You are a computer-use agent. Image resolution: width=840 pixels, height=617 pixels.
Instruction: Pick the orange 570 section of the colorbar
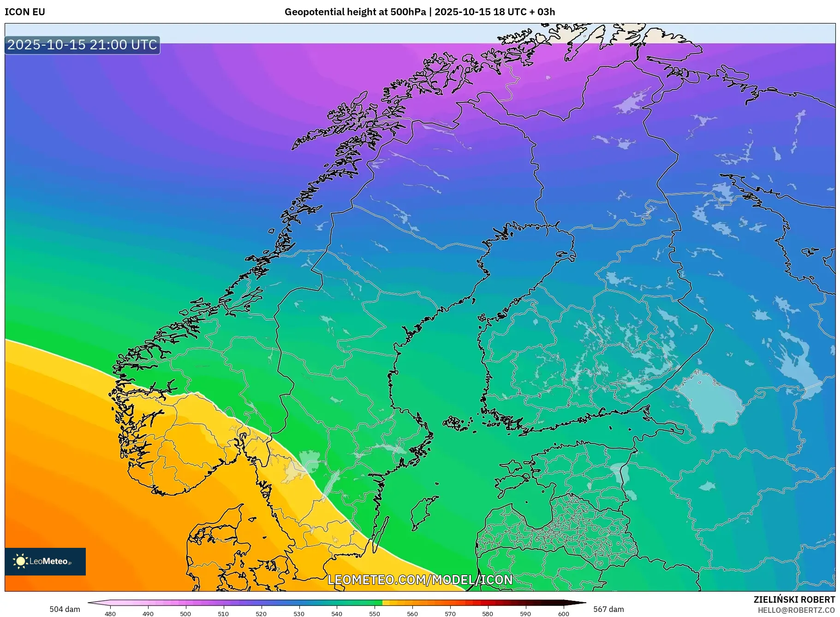(450, 603)
